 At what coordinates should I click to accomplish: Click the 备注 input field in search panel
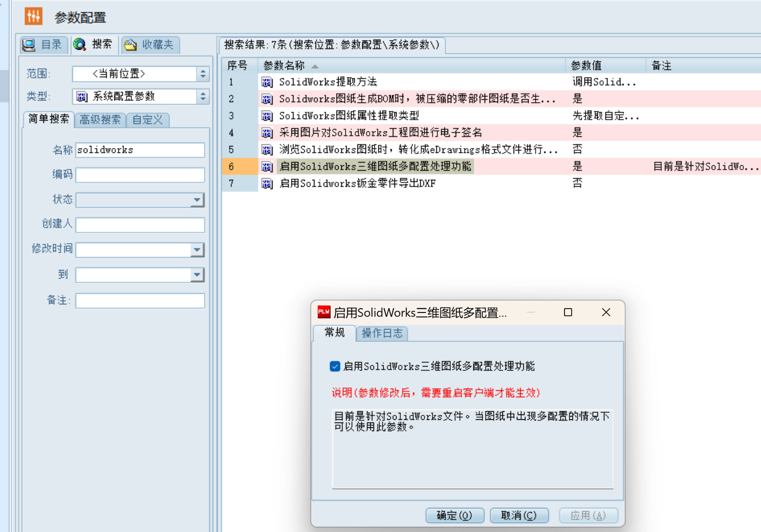point(140,301)
